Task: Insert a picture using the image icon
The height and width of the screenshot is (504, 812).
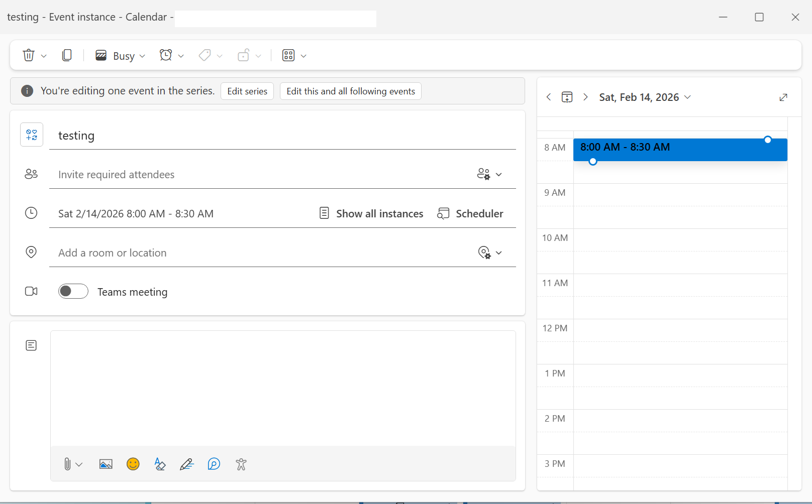Action: pos(106,464)
